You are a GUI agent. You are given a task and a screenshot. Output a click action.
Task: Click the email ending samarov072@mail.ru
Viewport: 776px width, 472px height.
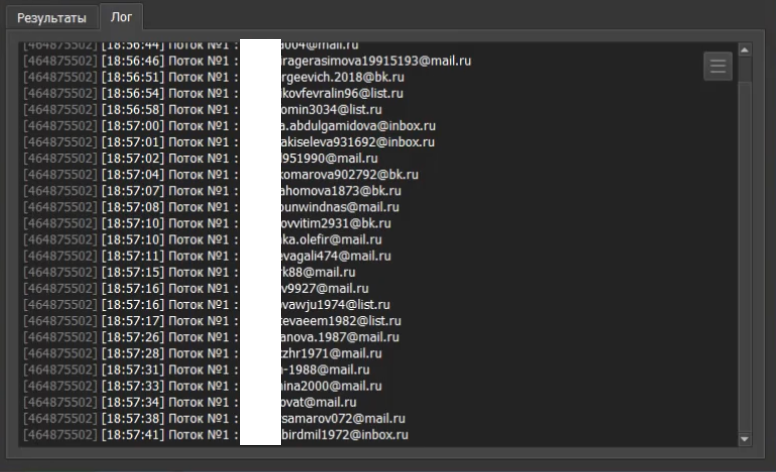click(x=343, y=419)
